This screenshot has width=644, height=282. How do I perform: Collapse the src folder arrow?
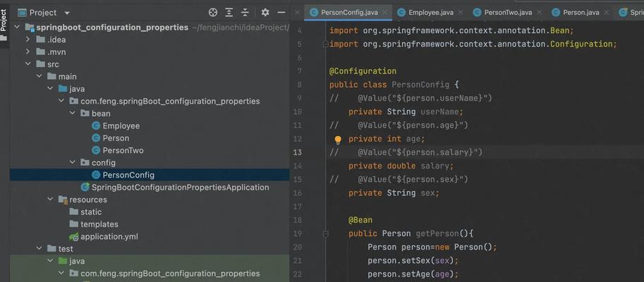pyautogui.click(x=28, y=64)
